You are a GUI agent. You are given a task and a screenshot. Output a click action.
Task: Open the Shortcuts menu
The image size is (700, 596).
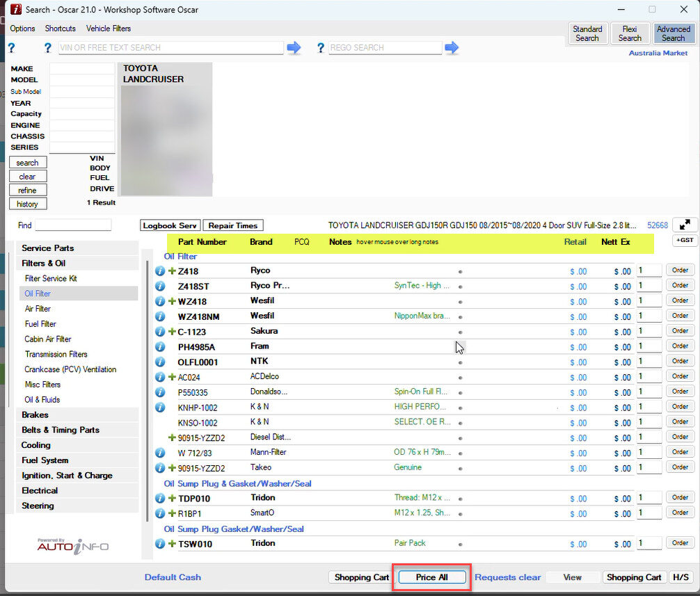(x=61, y=29)
